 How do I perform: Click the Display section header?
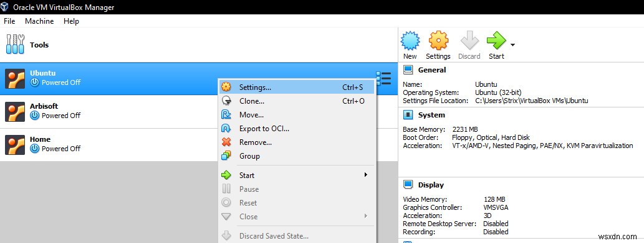(x=431, y=185)
